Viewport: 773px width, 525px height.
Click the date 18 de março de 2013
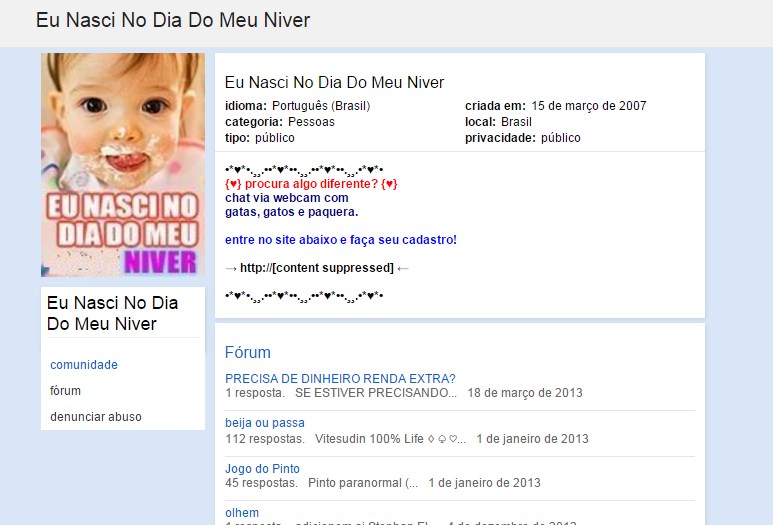tap(525, 393)
